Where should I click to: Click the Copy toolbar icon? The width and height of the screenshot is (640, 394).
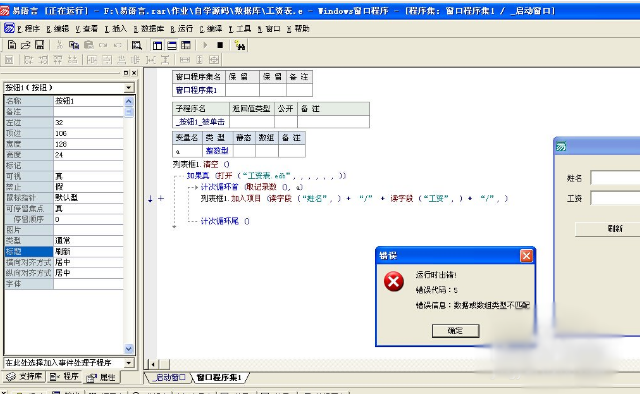click(x=74, y=45)
